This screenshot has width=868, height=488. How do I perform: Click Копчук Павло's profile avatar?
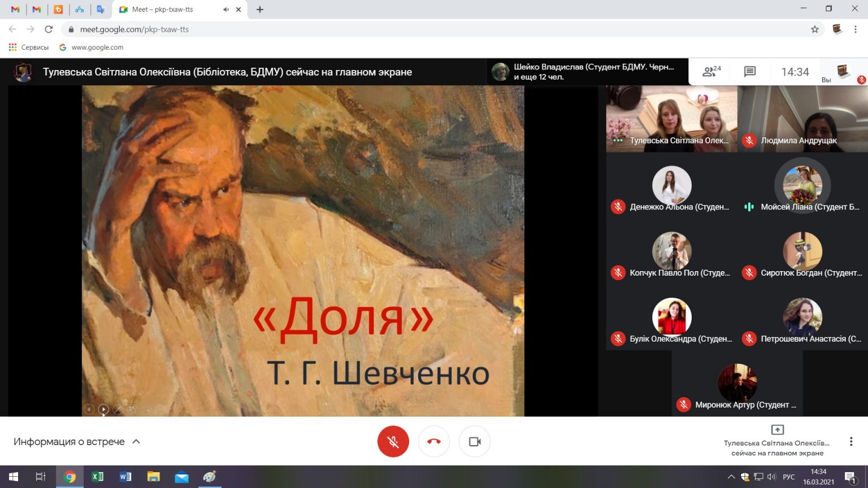[671, 251]
